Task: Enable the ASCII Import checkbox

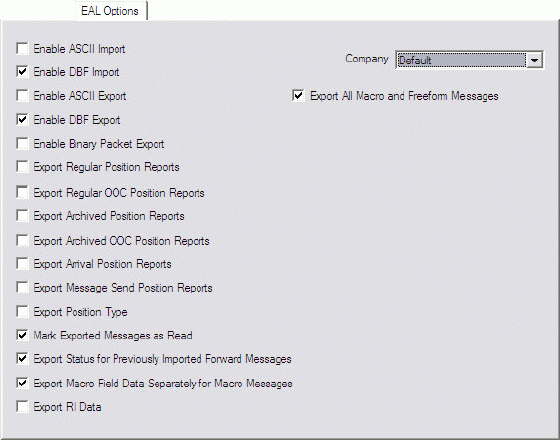Action: click(22, 49)
